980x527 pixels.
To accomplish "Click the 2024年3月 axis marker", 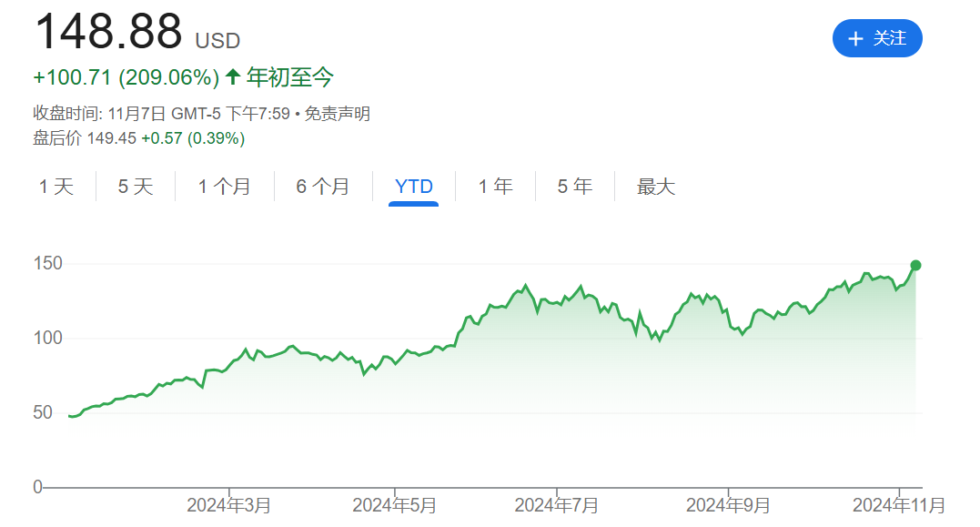I will click(228, 504).
